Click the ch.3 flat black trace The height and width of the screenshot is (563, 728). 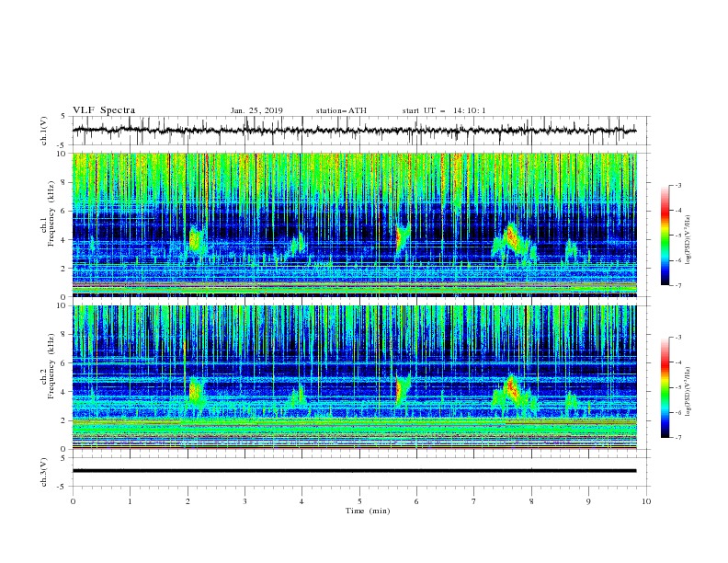tap(354, 471)
